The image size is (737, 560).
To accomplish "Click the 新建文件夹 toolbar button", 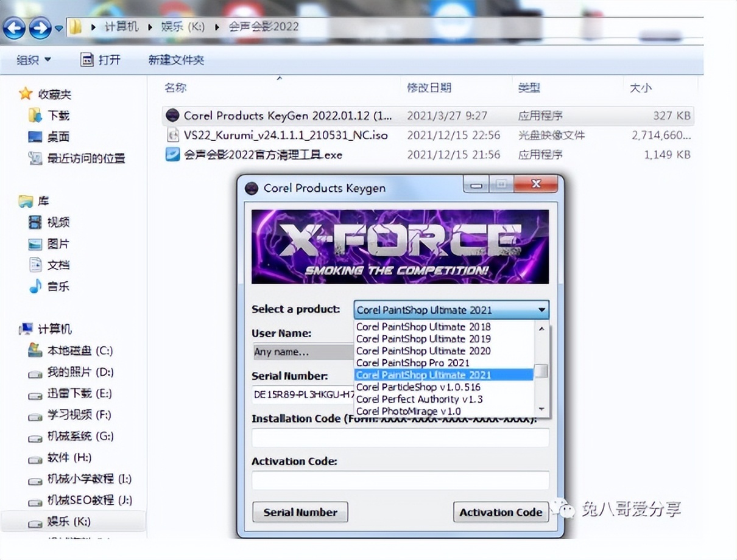I will click(x=176, y=60).
